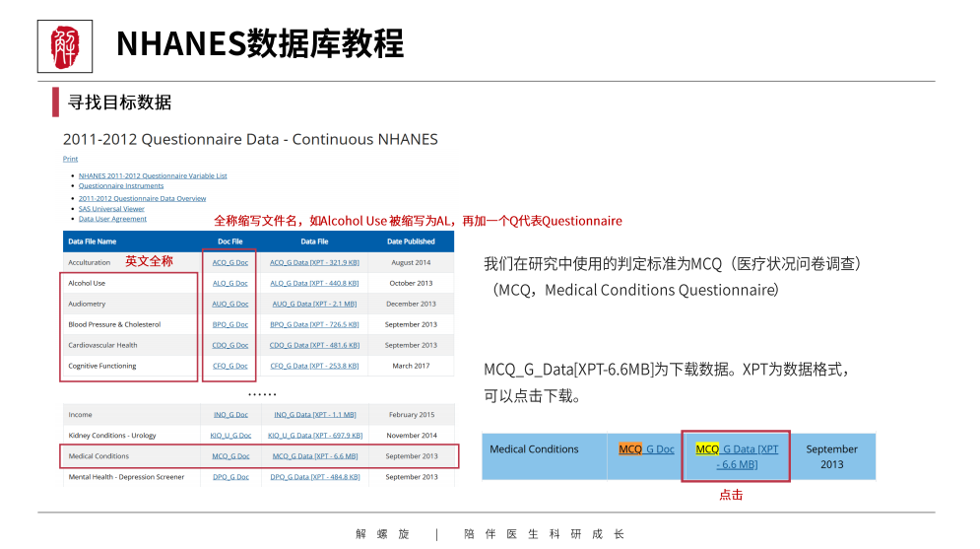Image resolution: width=980 pixels, height=549 pixels.
Task: Open the CDQ_G Doc link
Action: [x=230, y=345]
